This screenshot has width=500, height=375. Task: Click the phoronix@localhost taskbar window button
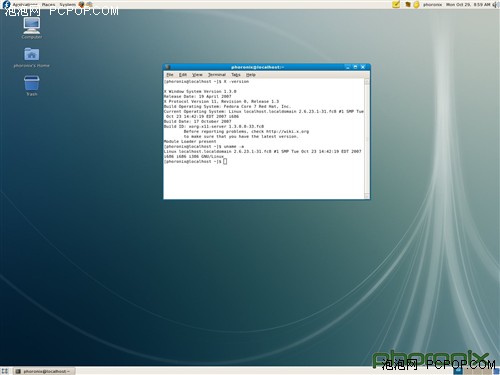(x=44, y=371)
